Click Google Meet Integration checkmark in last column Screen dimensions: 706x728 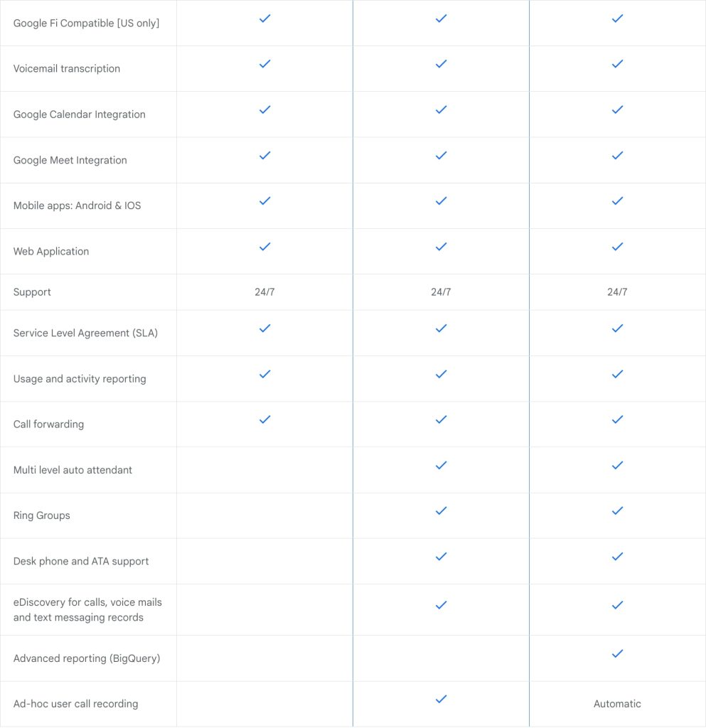click(x=617, y=155)
